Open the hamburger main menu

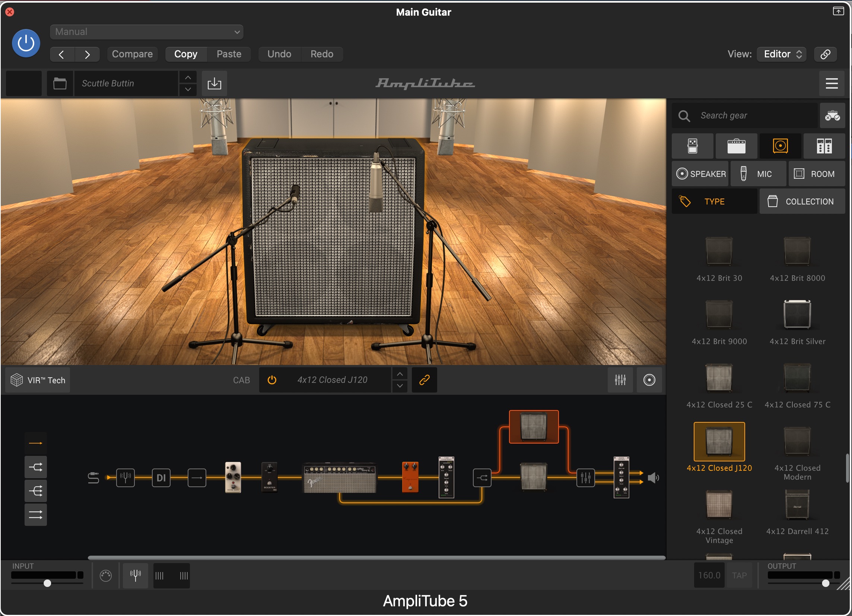pos(832,83)
